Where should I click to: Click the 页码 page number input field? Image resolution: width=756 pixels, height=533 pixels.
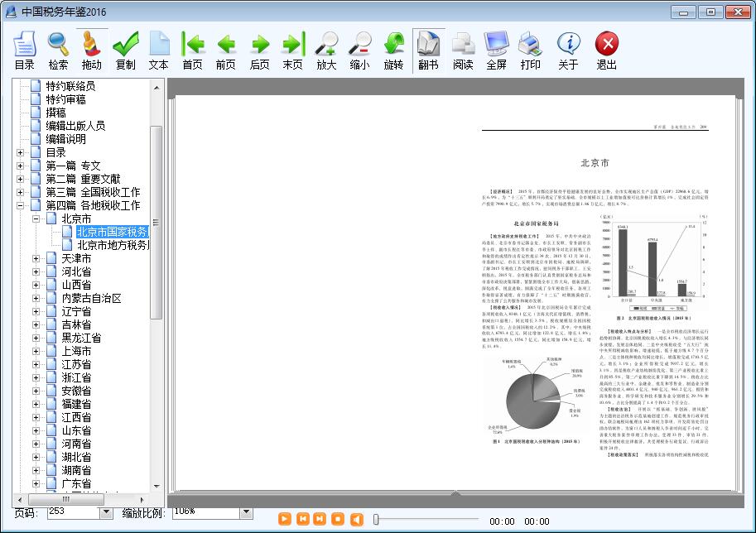click(74, 513)
